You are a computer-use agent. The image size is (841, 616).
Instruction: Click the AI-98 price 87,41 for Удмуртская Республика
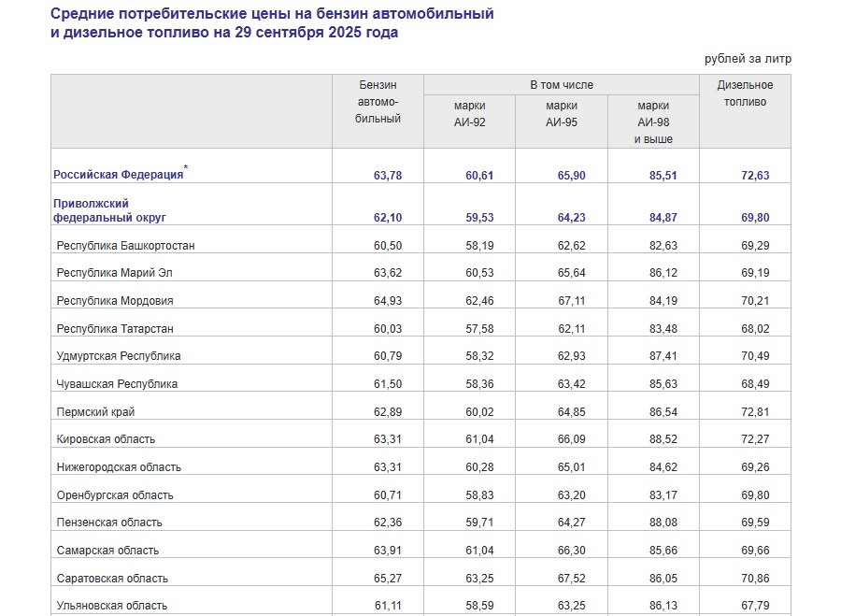[x=663, y=356]
